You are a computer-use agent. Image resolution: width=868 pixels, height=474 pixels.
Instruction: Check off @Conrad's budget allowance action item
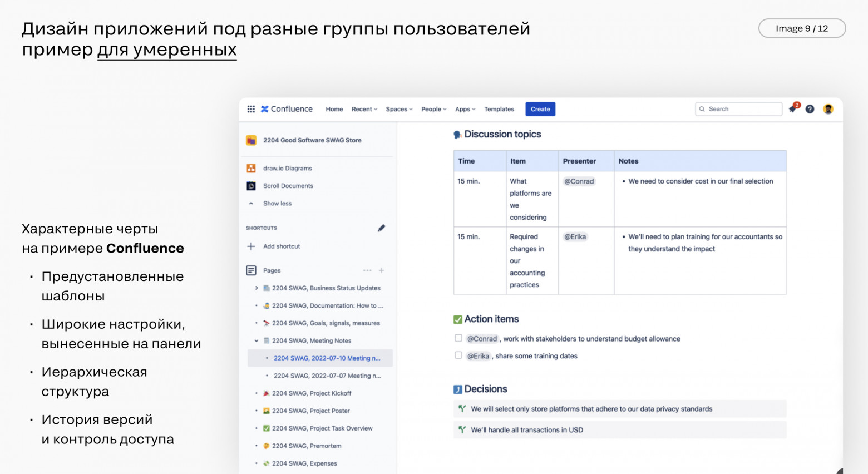(458, 338)
